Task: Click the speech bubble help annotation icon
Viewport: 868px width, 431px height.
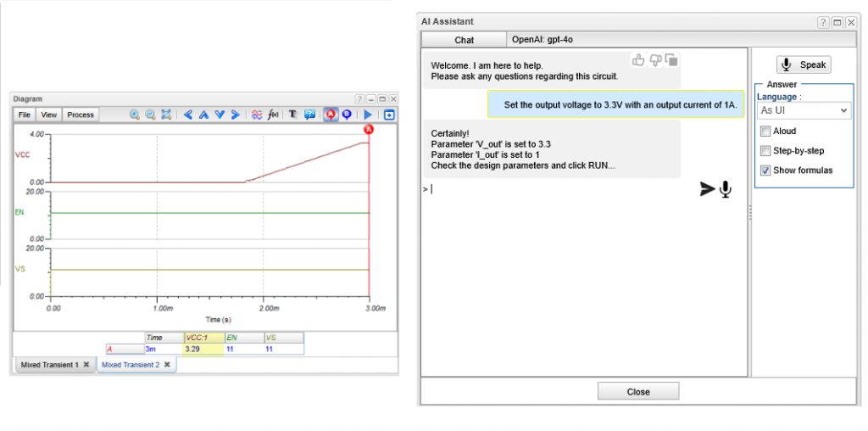Action: (x=309, y=115)
